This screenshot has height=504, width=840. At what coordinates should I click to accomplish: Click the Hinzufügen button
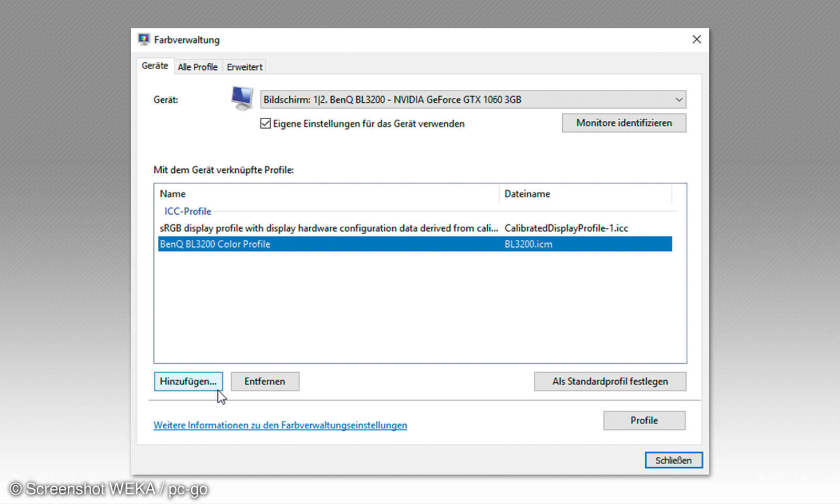pos(188,381)
